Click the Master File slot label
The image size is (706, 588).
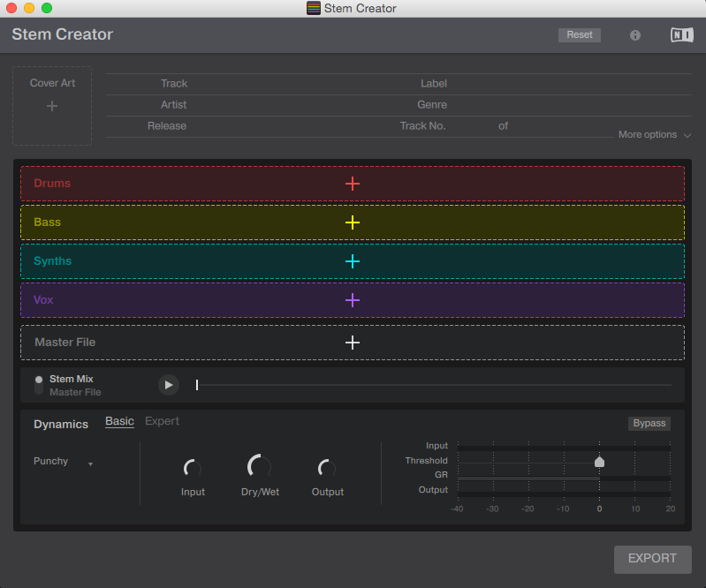click(x=65, y=343)
